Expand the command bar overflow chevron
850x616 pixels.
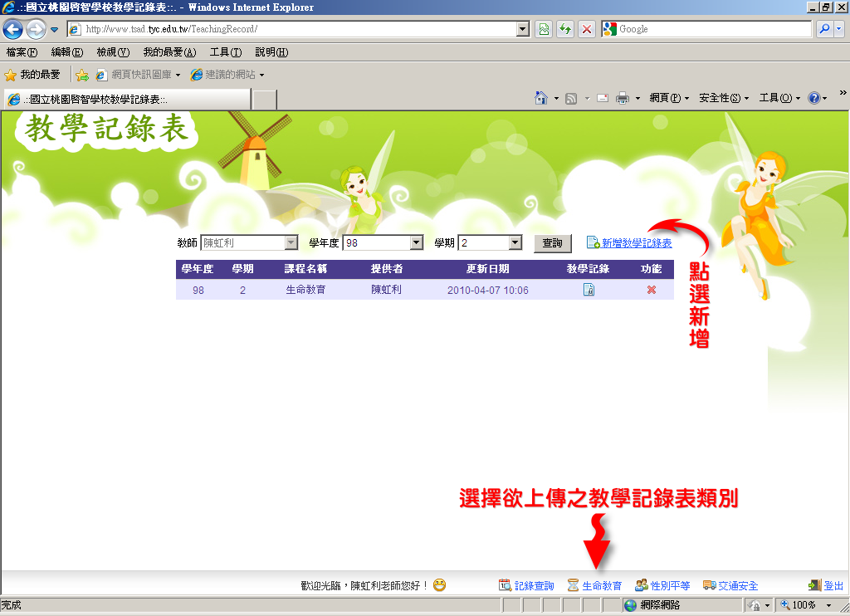pyautogui.click(x=843, y=93)
